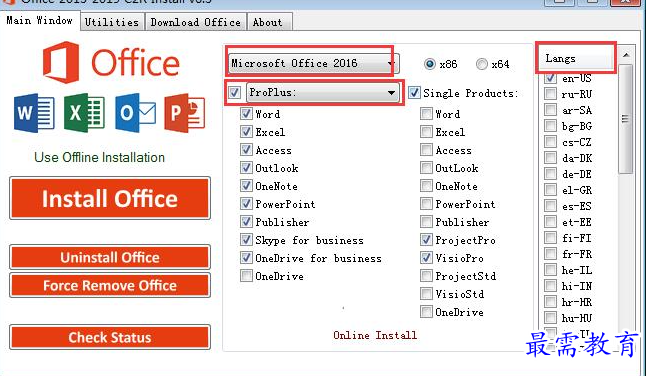
Task: Check the ru-RU language
Action: (x=550, y=94)
